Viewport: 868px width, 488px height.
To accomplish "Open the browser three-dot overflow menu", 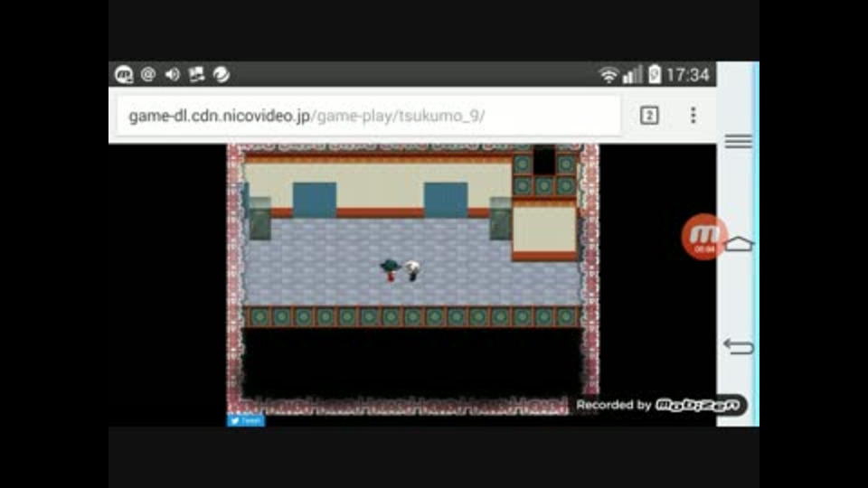I will [693, 115].
